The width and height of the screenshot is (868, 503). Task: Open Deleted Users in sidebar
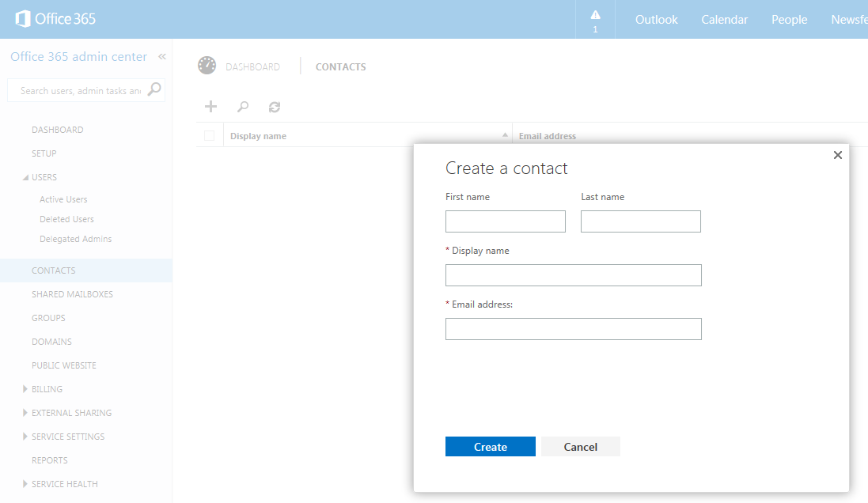point(66,219)
